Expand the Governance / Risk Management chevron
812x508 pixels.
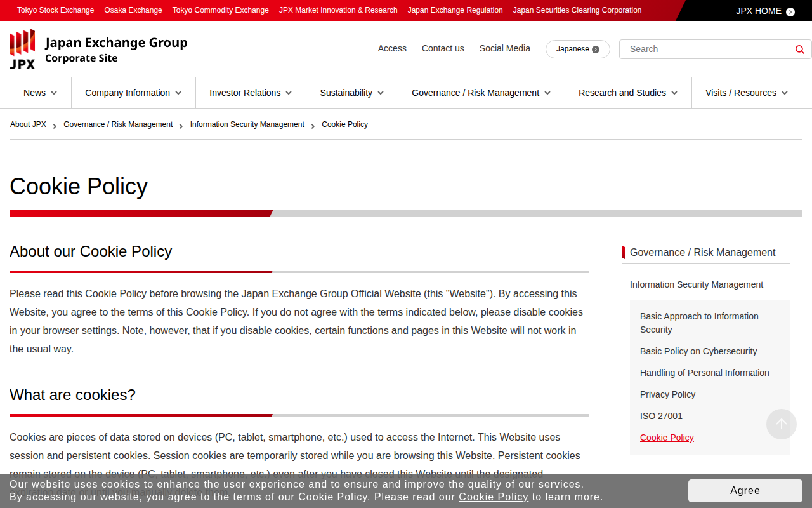547,93
